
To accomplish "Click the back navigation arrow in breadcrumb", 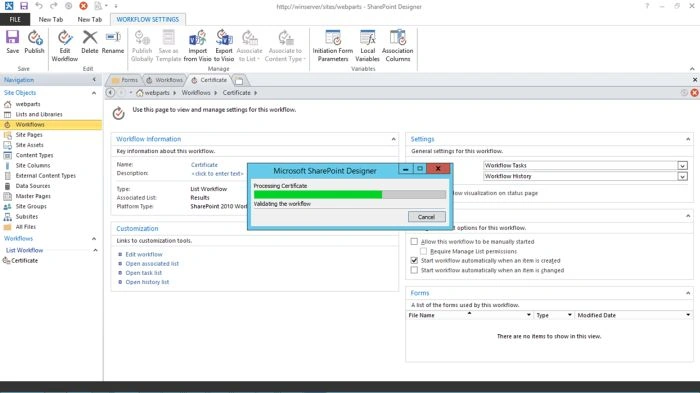I will 110,92.
